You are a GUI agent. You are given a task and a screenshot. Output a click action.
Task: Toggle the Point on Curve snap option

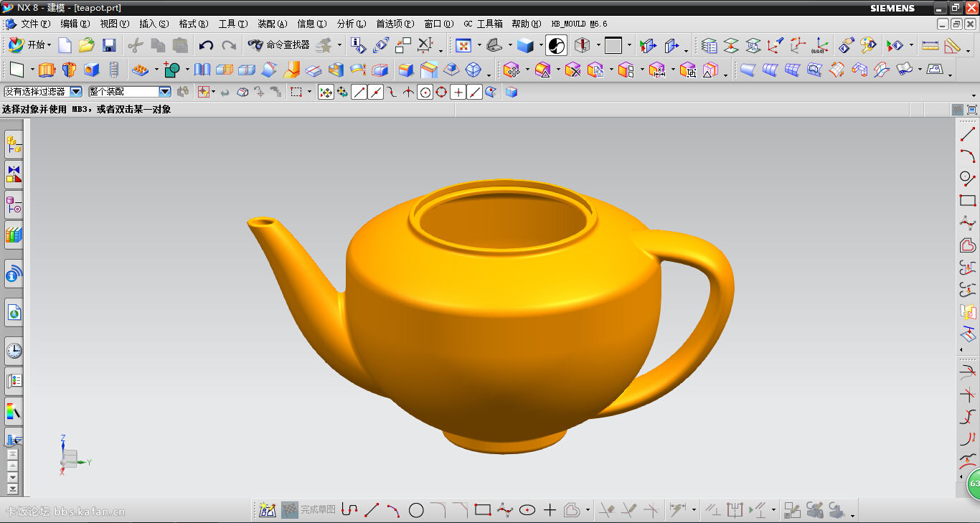click(474, 93)
